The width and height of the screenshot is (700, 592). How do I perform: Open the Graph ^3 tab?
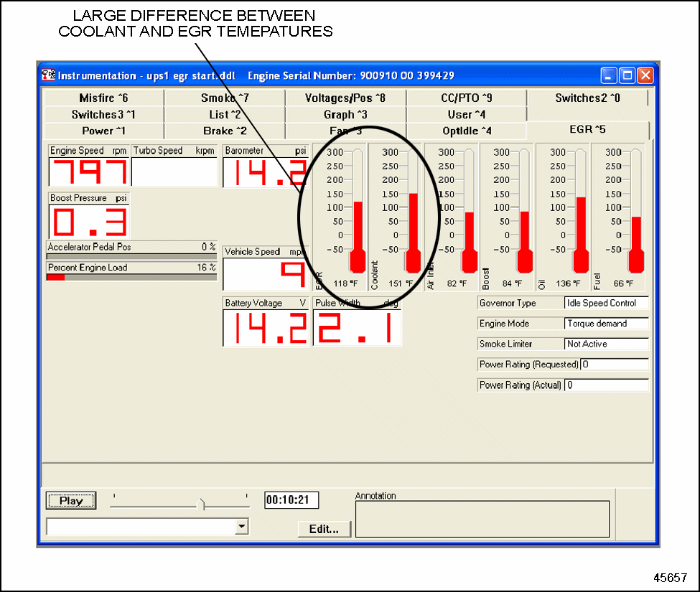(346, 114)
